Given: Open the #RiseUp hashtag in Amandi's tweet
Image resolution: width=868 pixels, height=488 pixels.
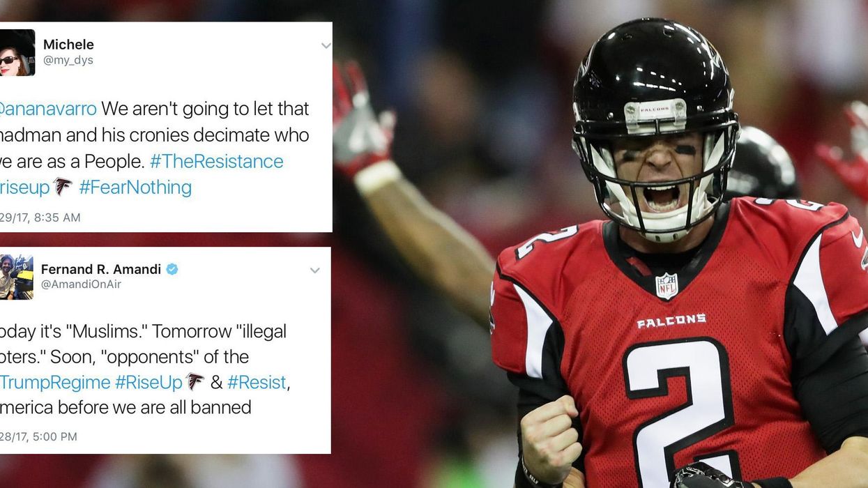Looking at the screenshot, I should pyautogui.click(x=149, y=382).
